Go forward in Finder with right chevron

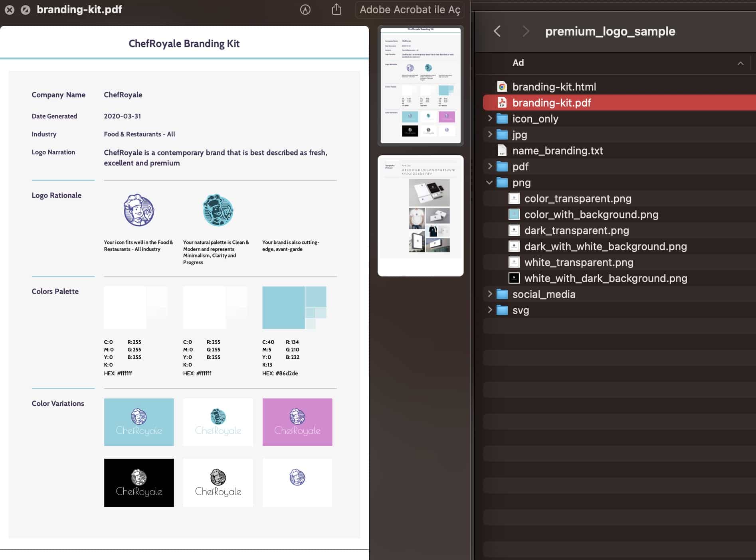526,31
